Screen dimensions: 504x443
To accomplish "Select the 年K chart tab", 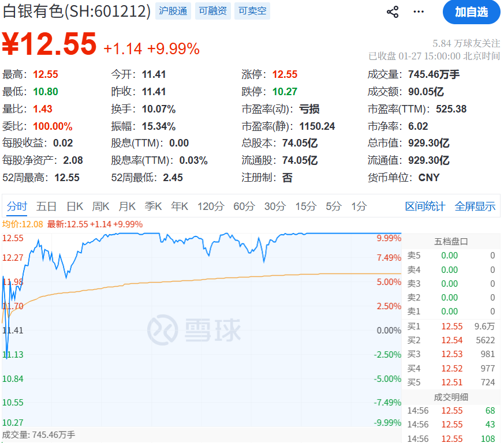I will tap(179, 207).
